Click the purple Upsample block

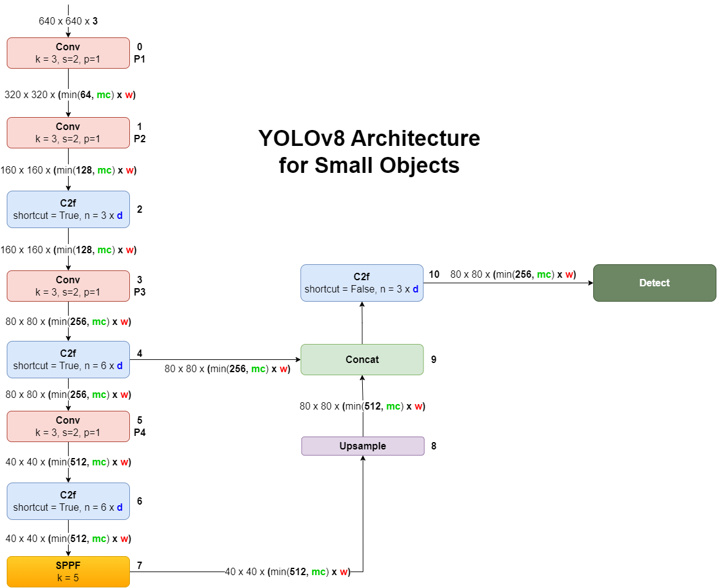pos(362,446)
